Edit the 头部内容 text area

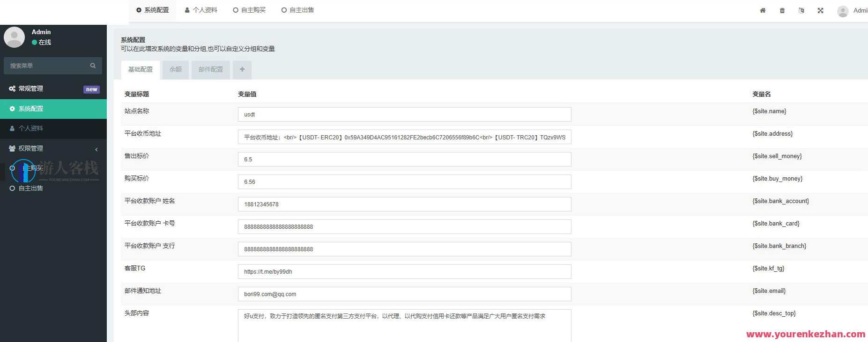(x=405, y=326)
